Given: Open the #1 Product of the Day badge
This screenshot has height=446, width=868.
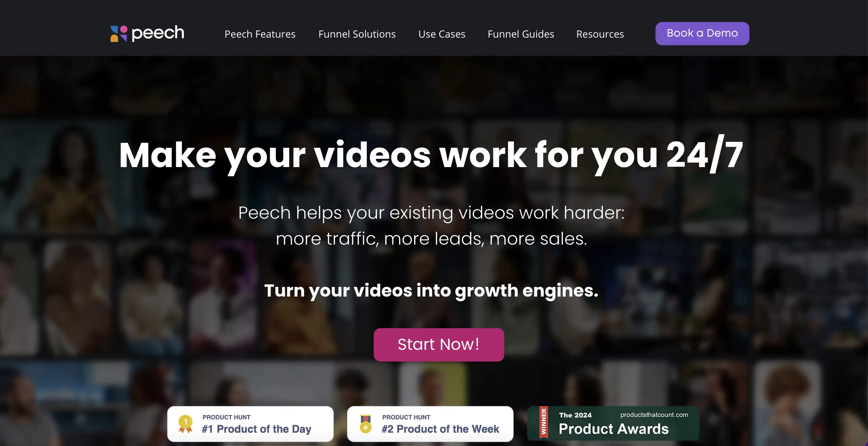Looking at the screenshot, I should (x=250, y=423).
